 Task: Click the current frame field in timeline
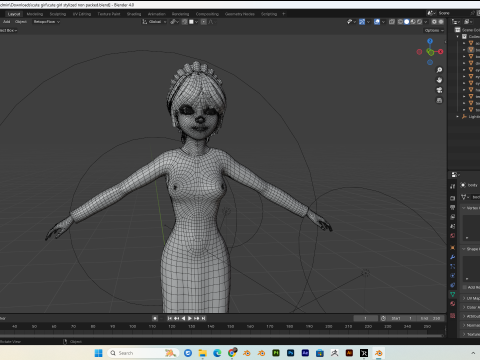pos(366,318)
